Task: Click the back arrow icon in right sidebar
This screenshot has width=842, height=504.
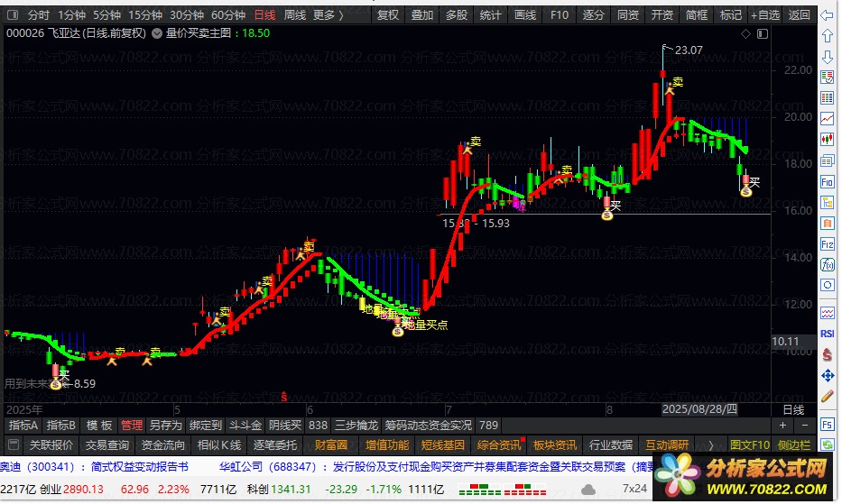Action: point(827,15)
